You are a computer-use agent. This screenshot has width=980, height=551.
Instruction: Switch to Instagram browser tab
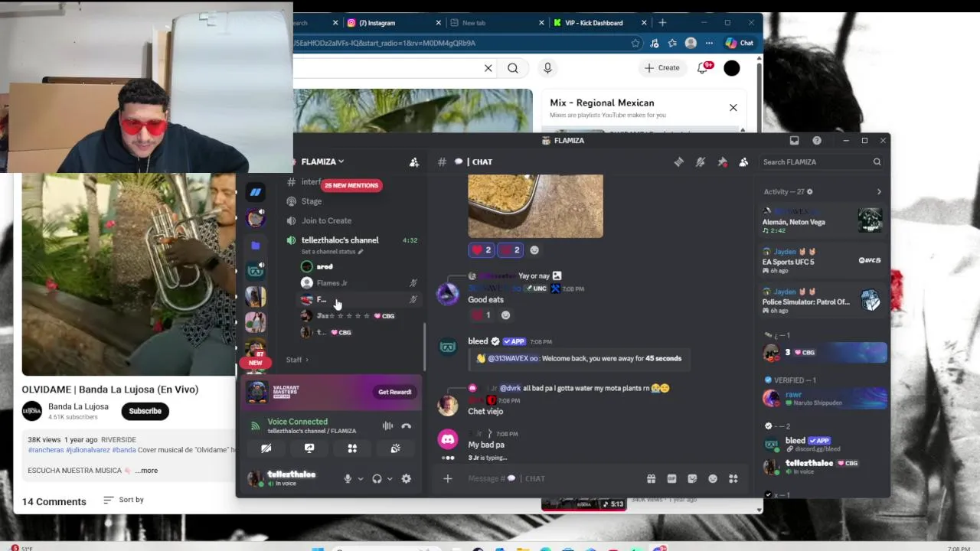pos(394,23)
